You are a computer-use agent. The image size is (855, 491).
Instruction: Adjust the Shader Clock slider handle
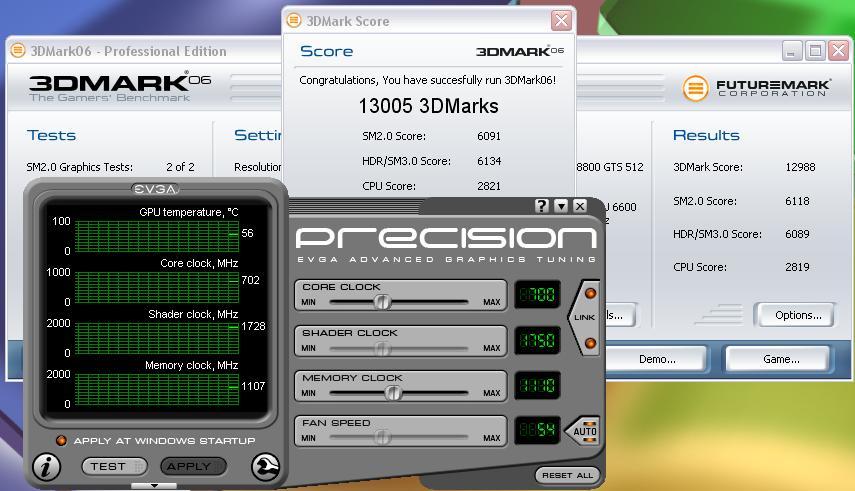(383, 348)
